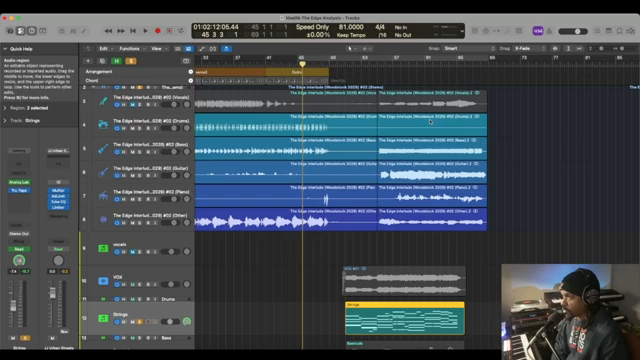Click the Rewind transport button
The width and height of the screenshot is (640, 360).
coord(108,31)
